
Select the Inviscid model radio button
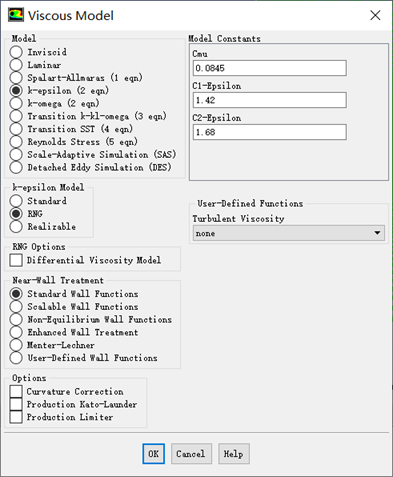pyautogui.click(x=16, y=52)
